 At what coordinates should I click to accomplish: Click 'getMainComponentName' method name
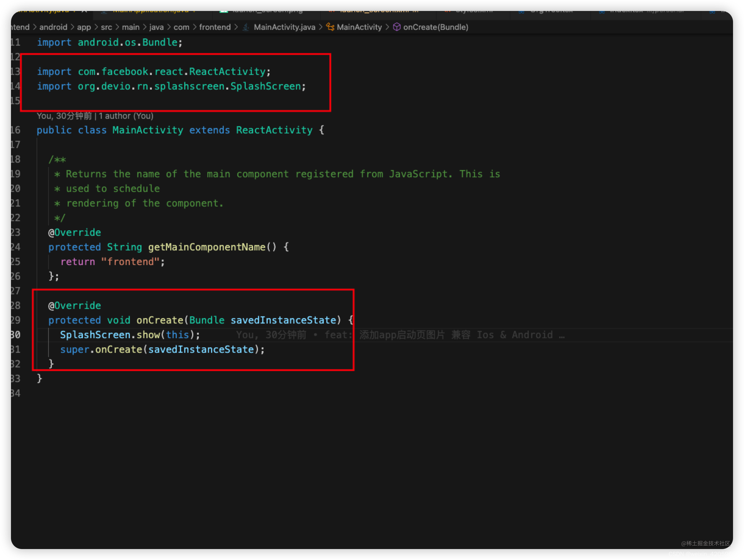[207, 247]
